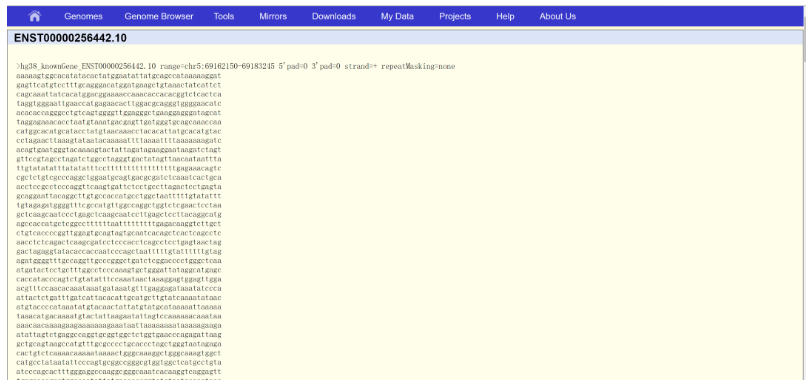Open the Genome Browser menu
The height and width of the screenshot is (380, 811).
click(159, 17)
